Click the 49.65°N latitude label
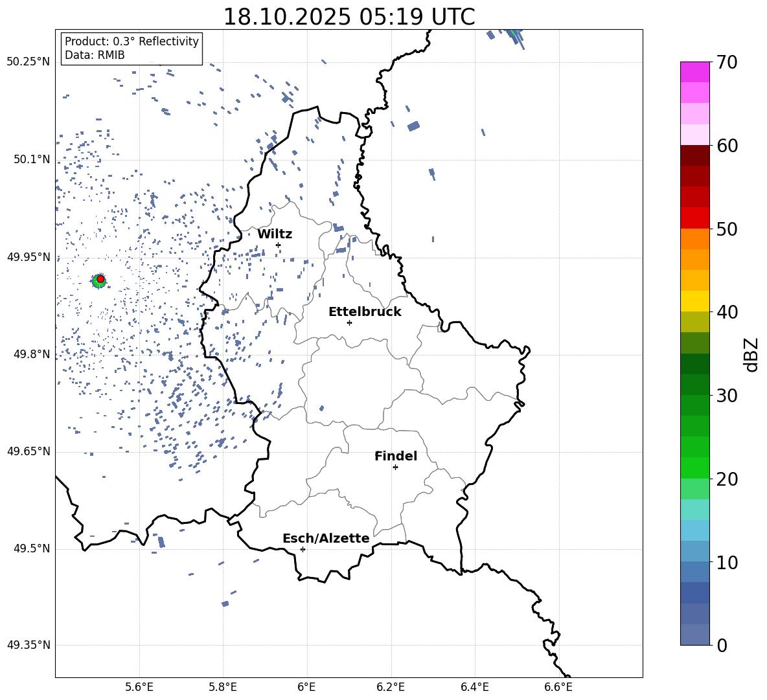Screen dimensions: 767x700 click(x=29, y=451)
